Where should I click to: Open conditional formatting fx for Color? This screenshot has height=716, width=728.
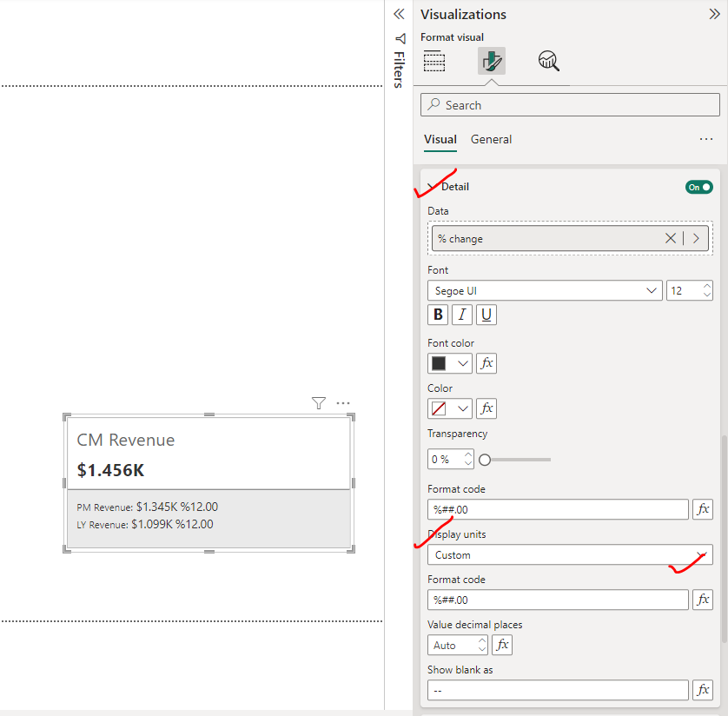click(486, 408)
